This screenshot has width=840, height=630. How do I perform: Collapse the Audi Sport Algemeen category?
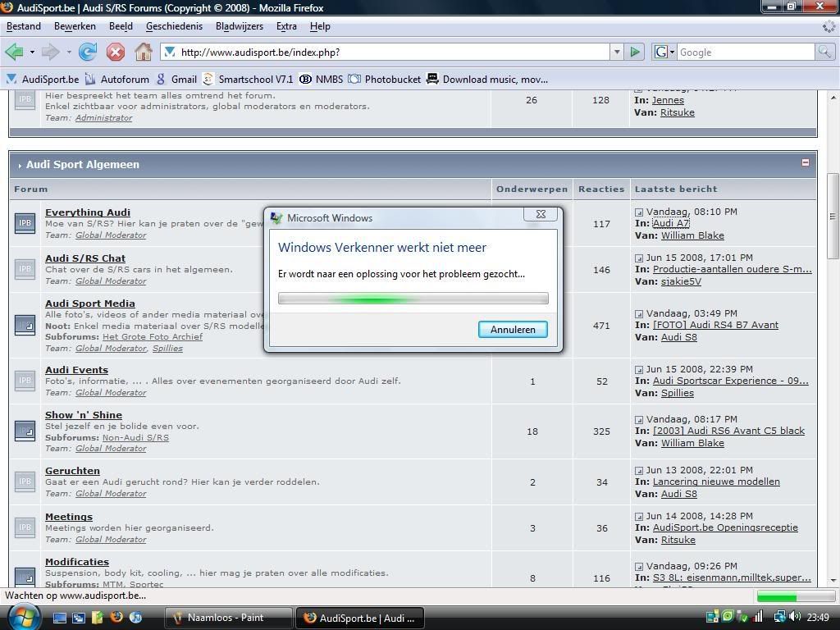pos(806,162)
